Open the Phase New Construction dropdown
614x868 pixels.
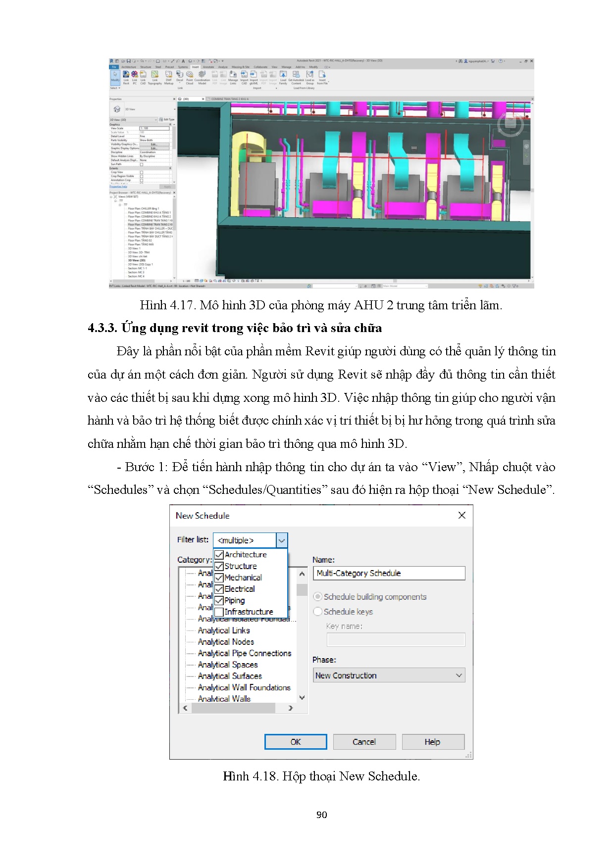point(389,675)
